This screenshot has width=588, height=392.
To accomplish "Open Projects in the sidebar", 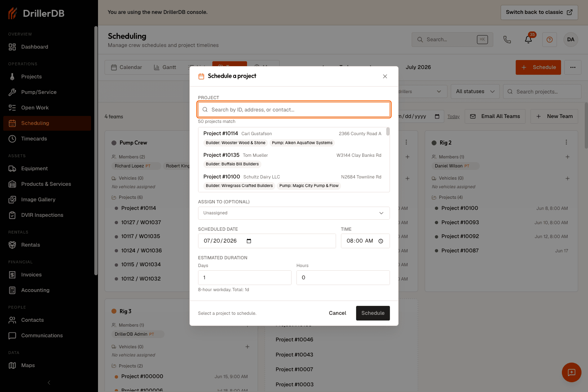I will point(47,77).
